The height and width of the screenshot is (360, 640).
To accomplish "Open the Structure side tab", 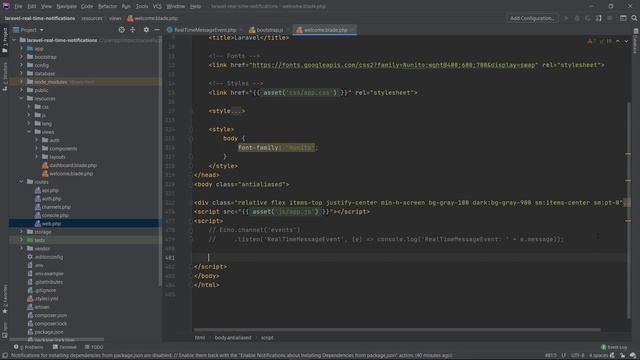I will [x=5, y=76].
